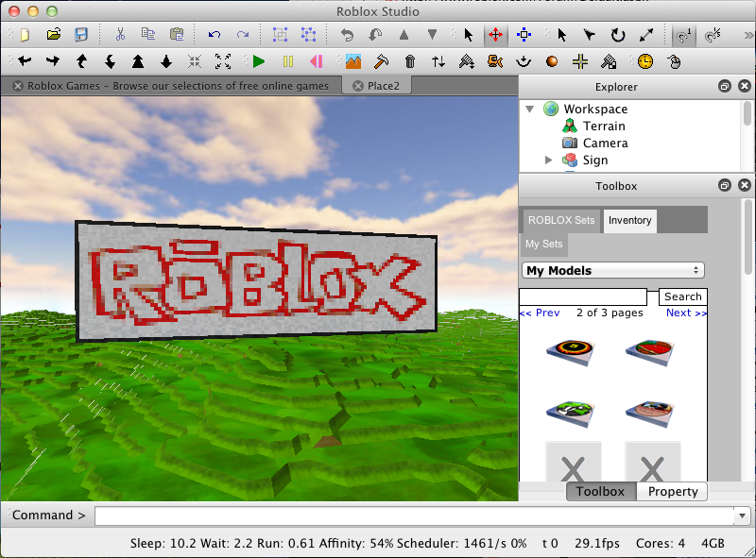
Task: Group selected parts with the Group icon
Action: (x=280, y=35)
